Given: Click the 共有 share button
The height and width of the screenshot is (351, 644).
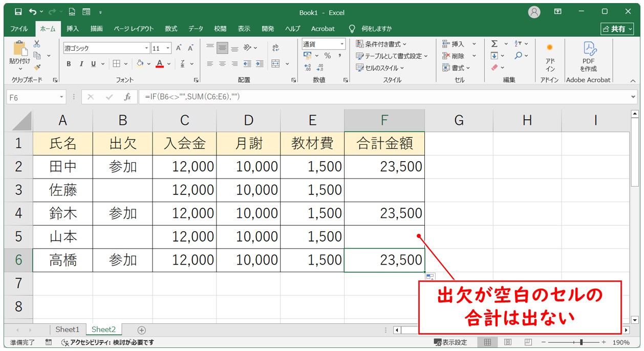Looking at the screenshot, I should pos(616,29).
